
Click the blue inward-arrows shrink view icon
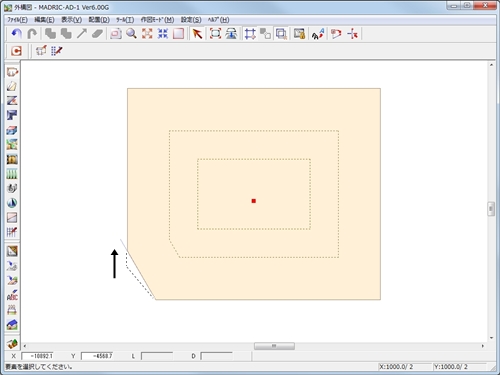click(163, 34)
